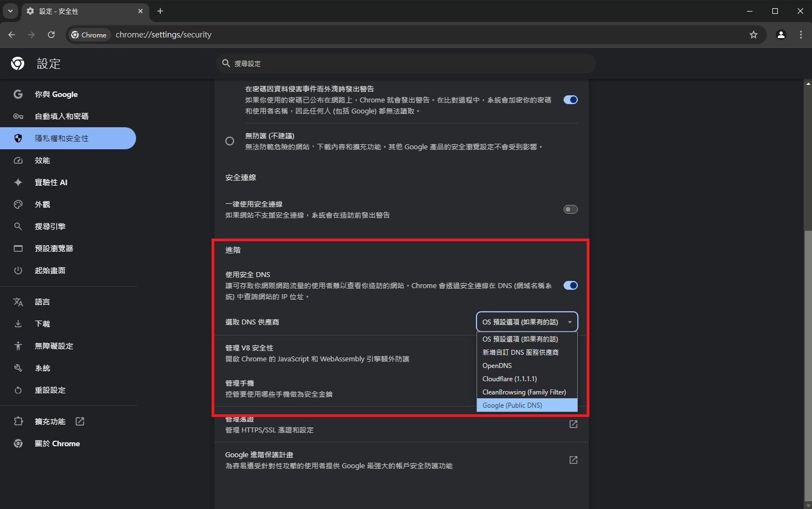
Task: Click the 重設設定 reset icon in sidebar
Action: coord(18,390)
